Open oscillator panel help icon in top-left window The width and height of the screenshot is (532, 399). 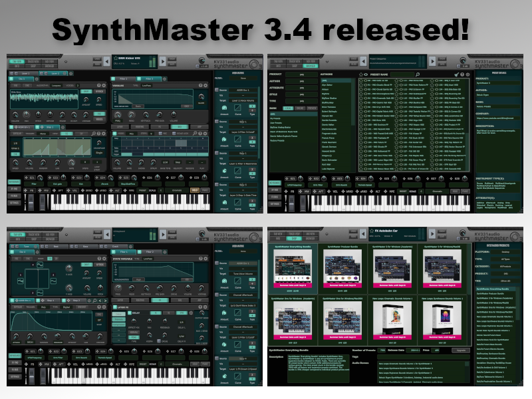tap(99, 86)
